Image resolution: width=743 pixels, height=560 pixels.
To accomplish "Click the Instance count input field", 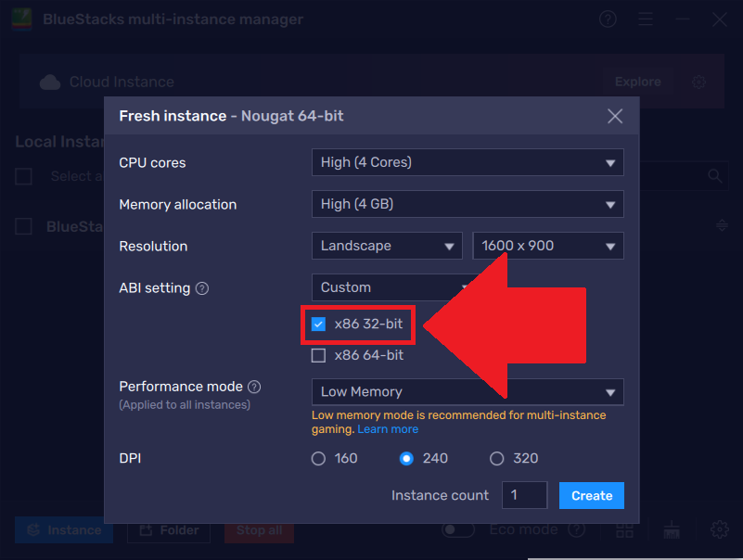I will (524, 495).
